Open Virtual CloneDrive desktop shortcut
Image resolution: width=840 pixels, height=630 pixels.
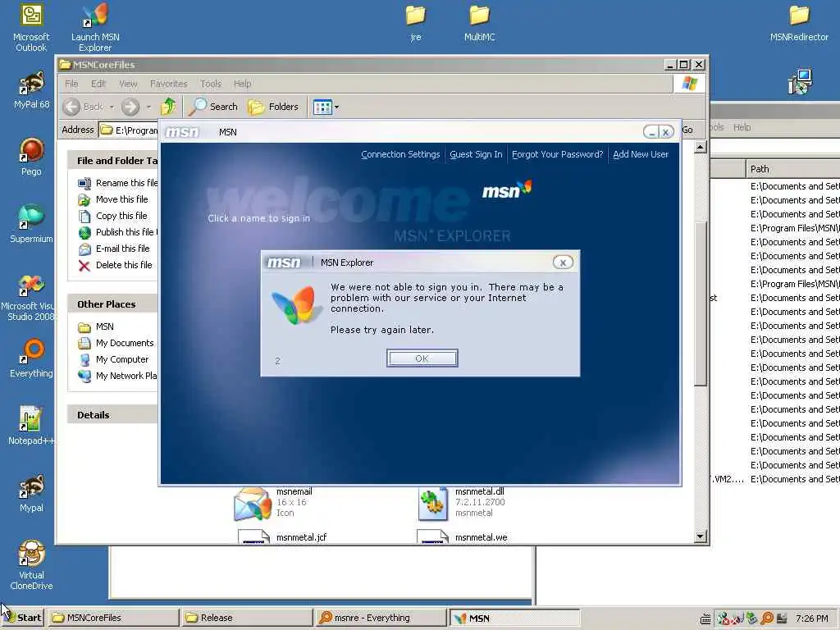[x=31, y=566]
